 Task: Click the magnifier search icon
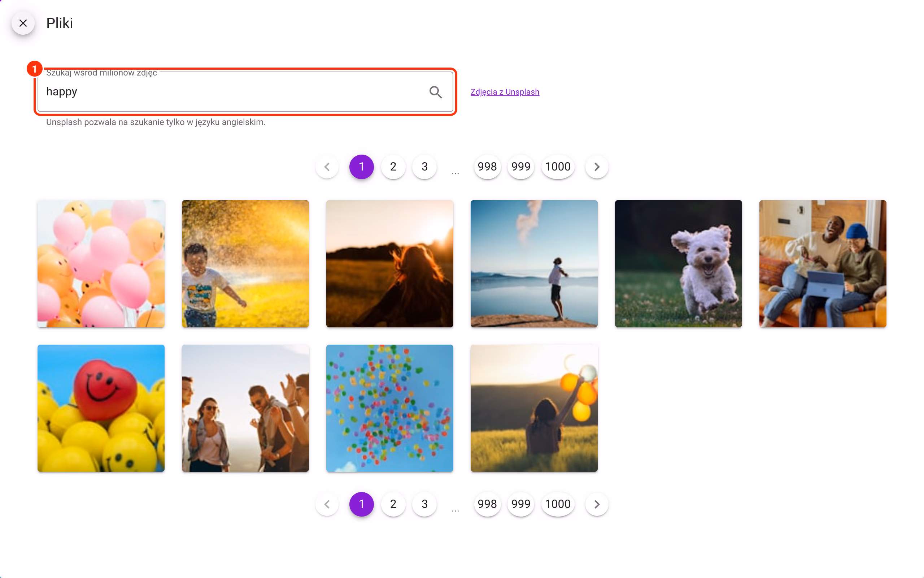click(x=436, y=92)
